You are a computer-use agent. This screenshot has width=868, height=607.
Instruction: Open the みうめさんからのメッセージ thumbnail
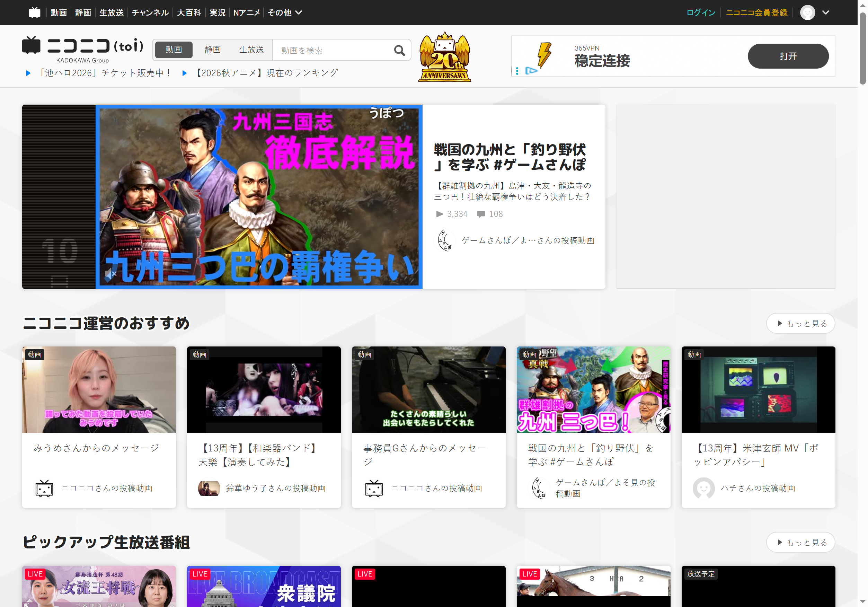click(99, 389)
